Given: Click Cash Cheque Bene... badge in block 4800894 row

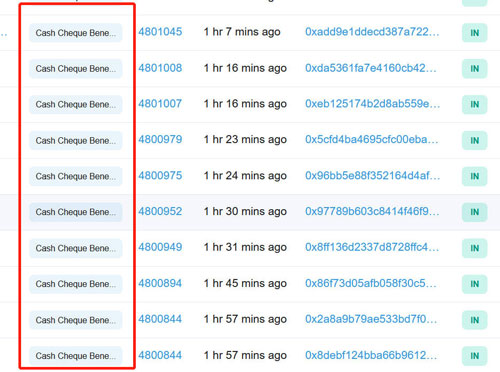Looking at the screenshot, I should (x=76, y=284).
